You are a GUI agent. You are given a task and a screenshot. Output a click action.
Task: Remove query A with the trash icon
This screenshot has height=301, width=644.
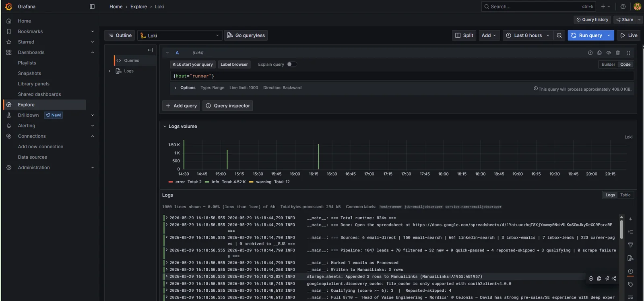618,53
